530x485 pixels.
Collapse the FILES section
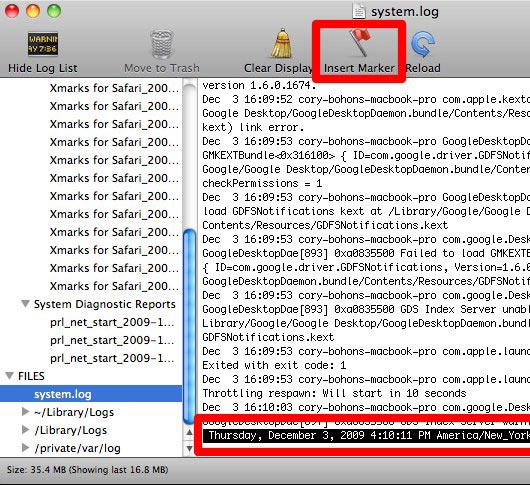coord(10,375)
